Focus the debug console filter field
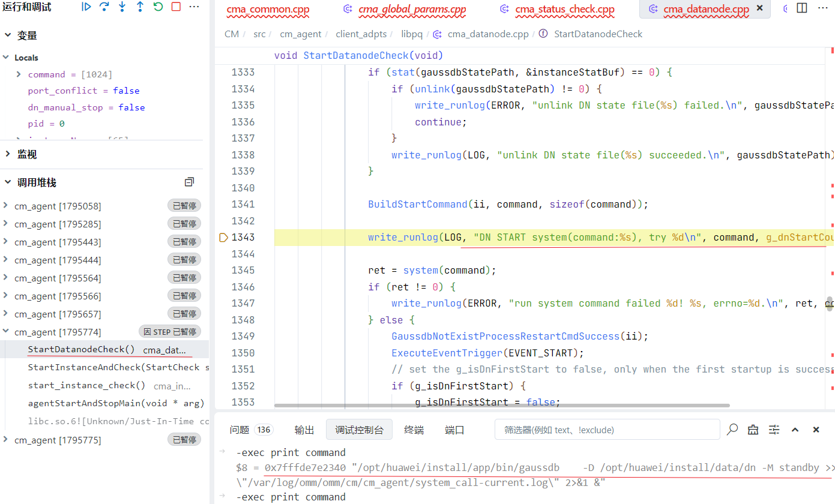Image resolution: width=835 pixels, height=504 pixels. click(607, 430)
